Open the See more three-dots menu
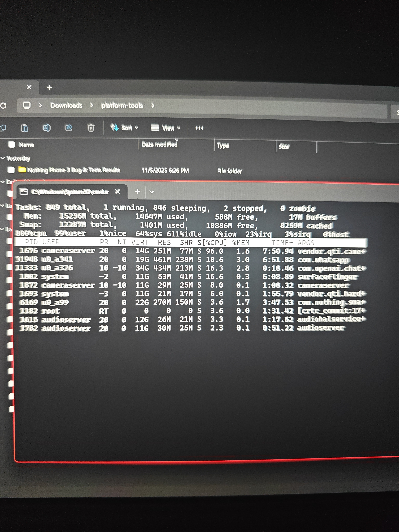 point(199,128)
